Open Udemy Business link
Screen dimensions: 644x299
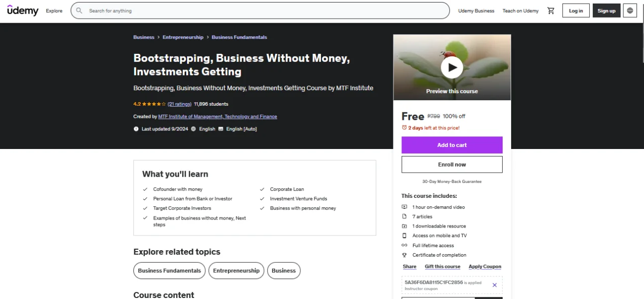coord(476,11)
